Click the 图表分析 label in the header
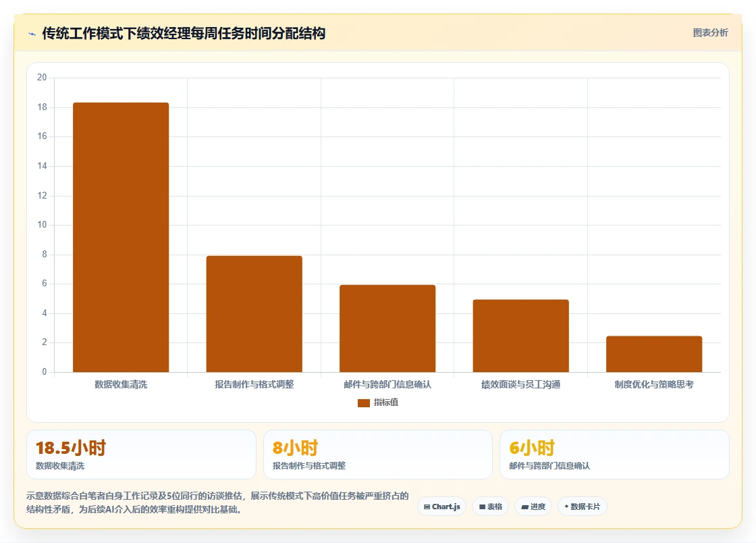Screen dimensions: 756x543 [x=710, y=33]
